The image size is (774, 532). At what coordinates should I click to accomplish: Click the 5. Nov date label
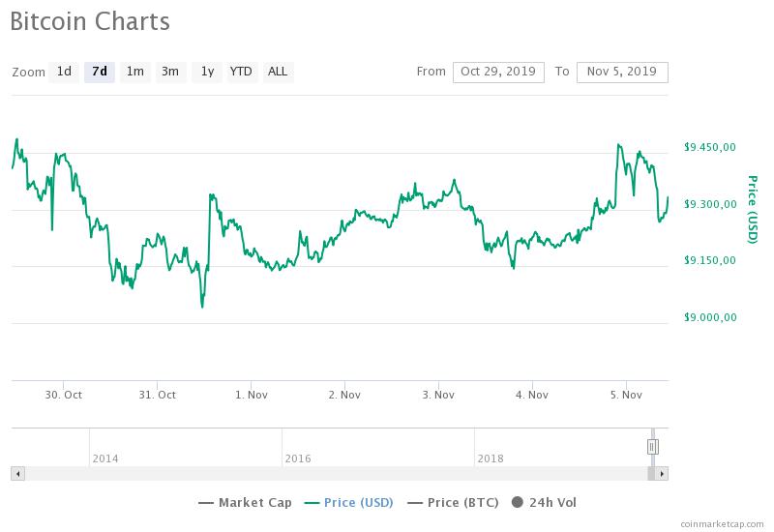(x=626, y=396)
